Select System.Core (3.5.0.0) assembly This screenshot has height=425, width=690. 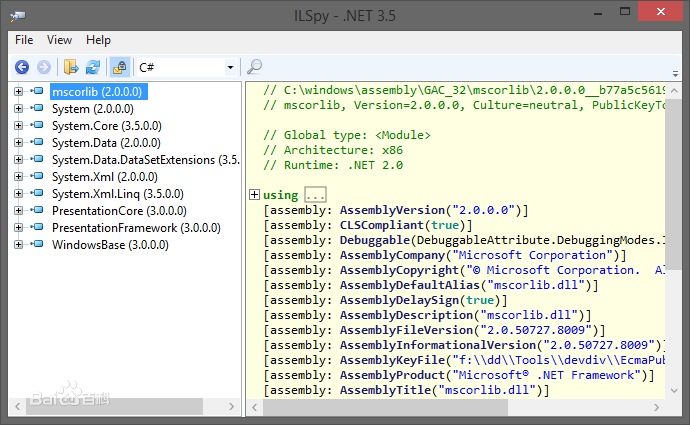(x=107, y=126)
